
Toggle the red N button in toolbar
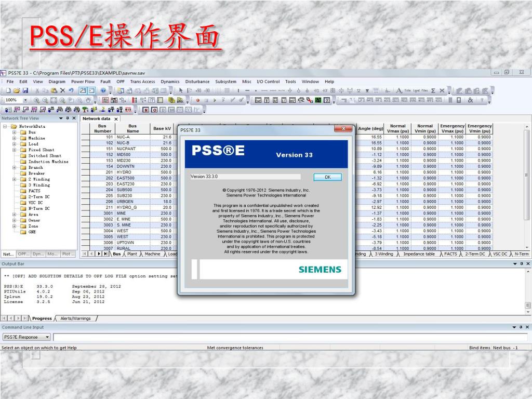pos(145,110)
